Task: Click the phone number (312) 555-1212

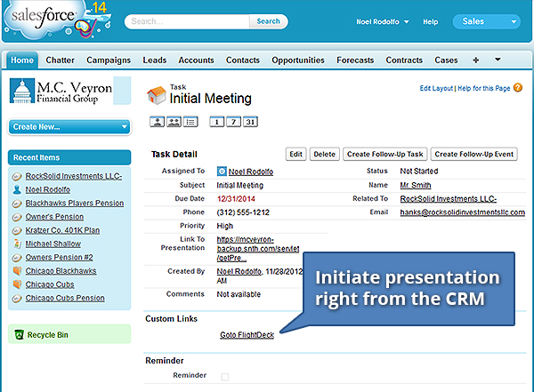Action: (x=243, y=212)
